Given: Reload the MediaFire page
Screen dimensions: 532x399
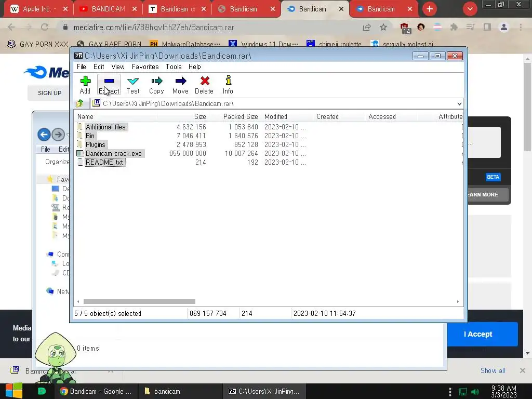Looking at the screenshot, I should [x=45, y=27].
